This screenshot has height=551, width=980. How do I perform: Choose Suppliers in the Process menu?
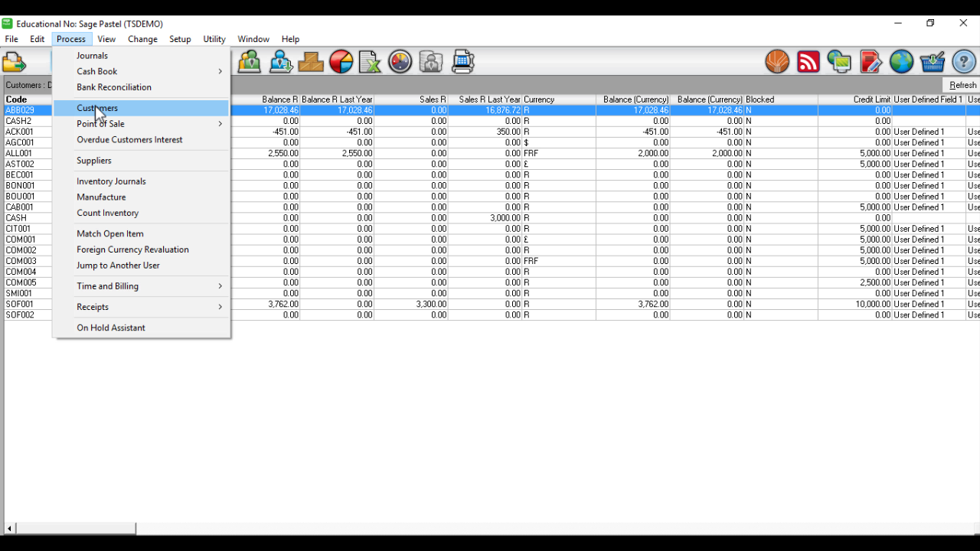pyautogui.click(x=94, y=161)
